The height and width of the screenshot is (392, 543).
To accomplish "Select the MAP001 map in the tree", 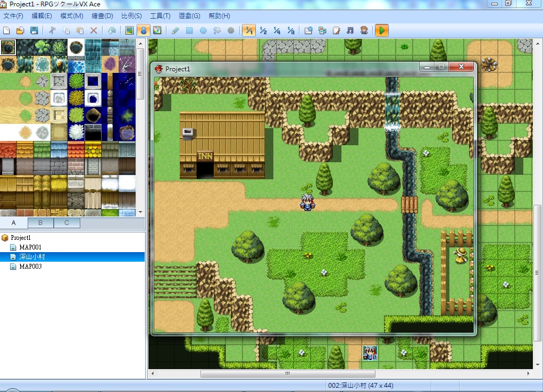I will point(30,247).
